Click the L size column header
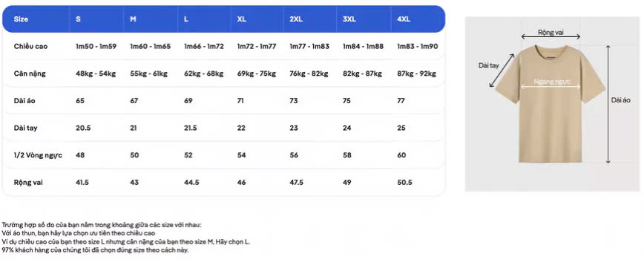 (x=186, y=19)
